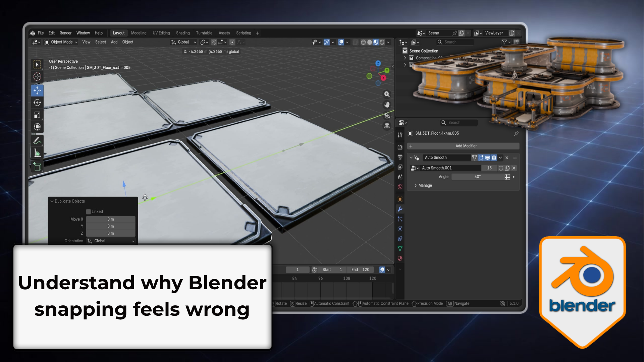The image size is (644, 362).
Task: Remove the Auto Smooth modifier
Action: tap(507, 158)
